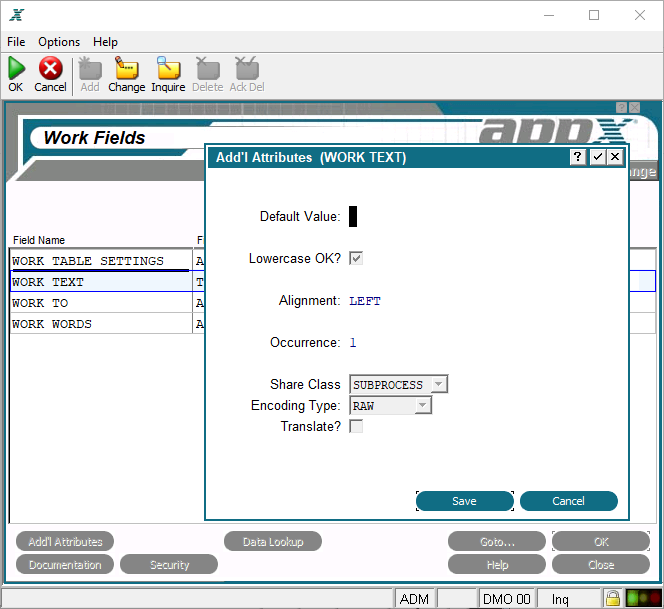Click the Delete record toolbar icon
The height and width of the screenshot is (609, 664).
[x=208, y=68]
